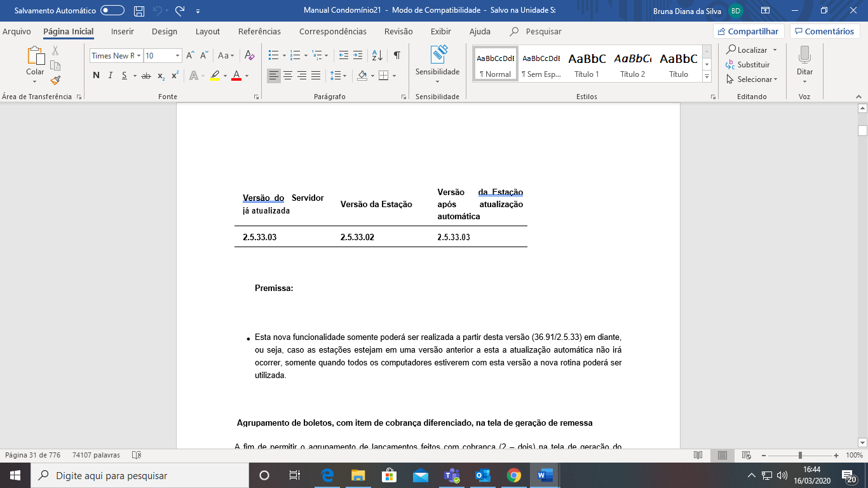The width and height of the screenshot is (868, 488).
Task: Toggle the Salvamento Automático switch
Action: pyautogui.click(x=112, y=11)
